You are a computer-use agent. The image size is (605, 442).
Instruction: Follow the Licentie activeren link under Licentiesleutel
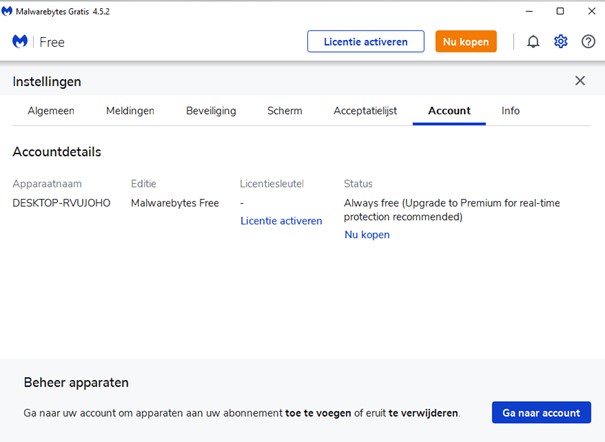(281, 221)
